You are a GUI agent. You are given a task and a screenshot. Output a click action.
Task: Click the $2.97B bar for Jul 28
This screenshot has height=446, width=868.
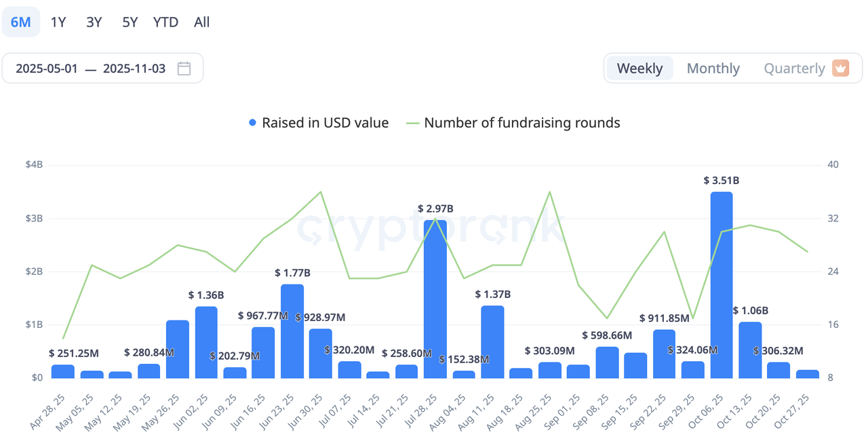tap(435, 299)
